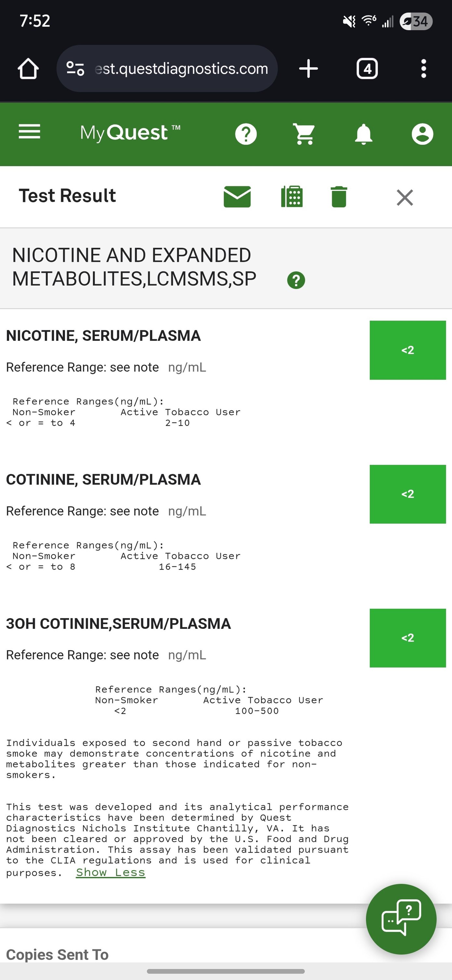452x980 pixels.
Task: Select the Nicotine serum <2 result box
Action: click(x=407, y=350)
